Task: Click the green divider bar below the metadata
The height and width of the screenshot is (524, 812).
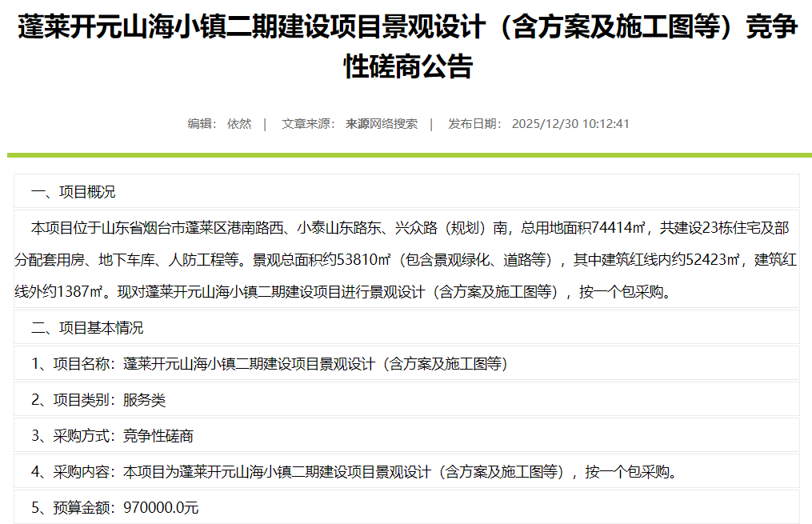Action: pyautogui.click(x=406, y=154)
